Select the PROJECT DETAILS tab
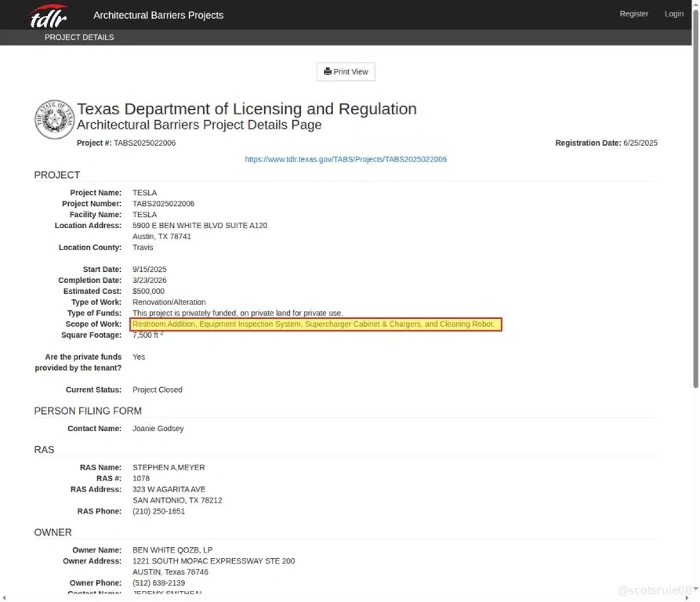The width and height of the screenshot is (700, 602). tap(79, 37)
